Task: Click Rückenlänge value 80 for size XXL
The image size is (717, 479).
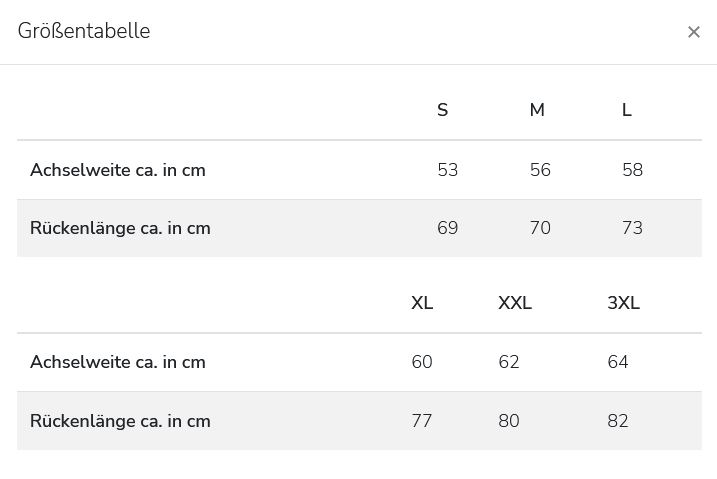Action: pos(509,421)
